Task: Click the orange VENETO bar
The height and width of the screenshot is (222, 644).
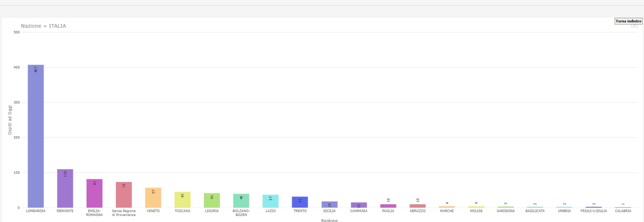Action: [x=153, y=198]
